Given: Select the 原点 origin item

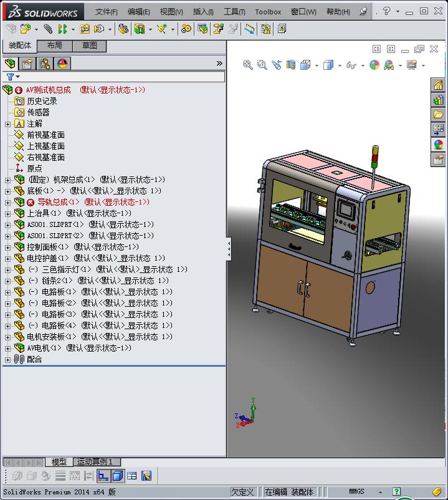Looking at the screenshot, I should click(x=34, y=168).
